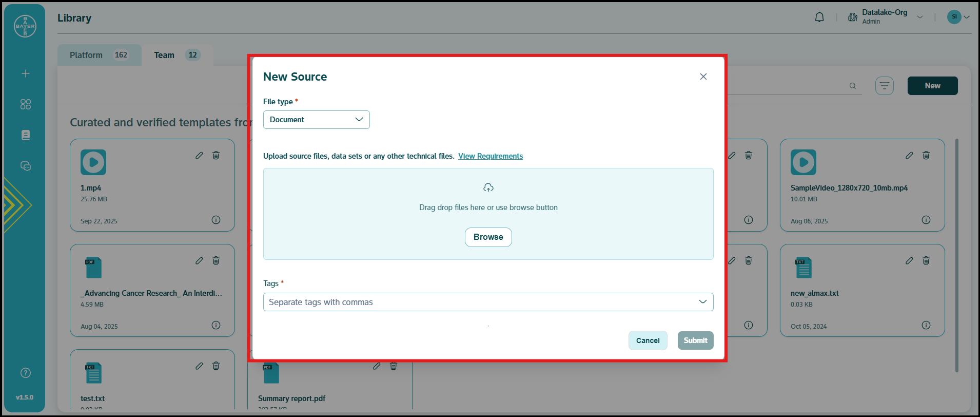Viewport: 980px width, 417px height.
Task: Click the edit pencil on 1.mp4 card
Action: [199, 155]
